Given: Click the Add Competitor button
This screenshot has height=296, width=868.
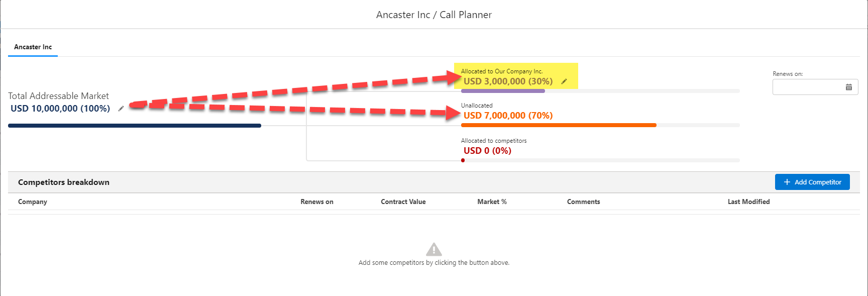Looking at the screenshot, I should pos(812,182).
